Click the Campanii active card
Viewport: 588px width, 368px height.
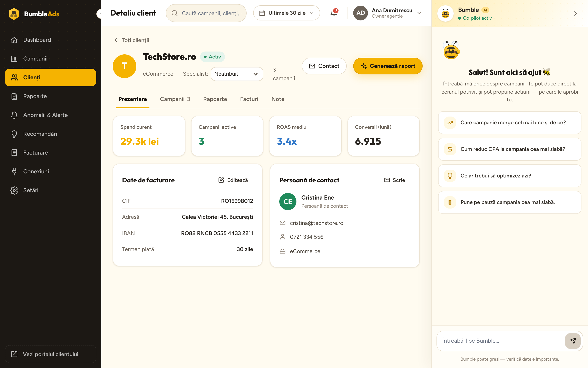point(227,136)
